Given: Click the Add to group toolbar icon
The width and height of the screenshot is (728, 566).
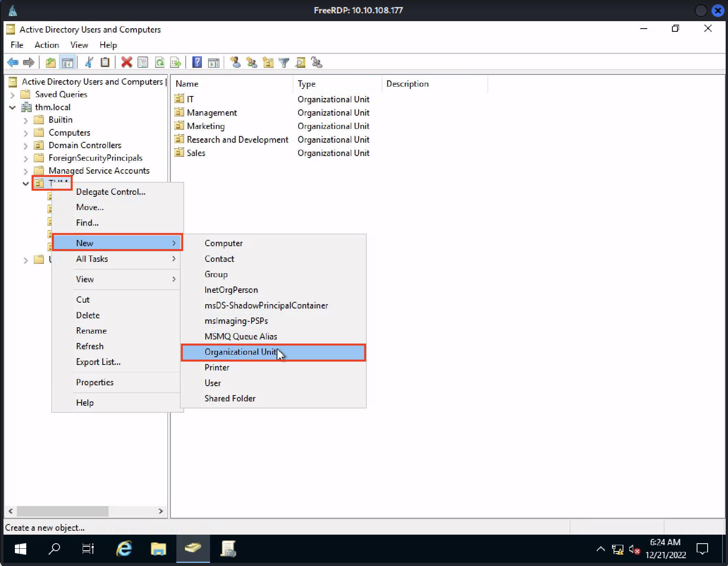Looking at the screenshot, I should point(317,62).
